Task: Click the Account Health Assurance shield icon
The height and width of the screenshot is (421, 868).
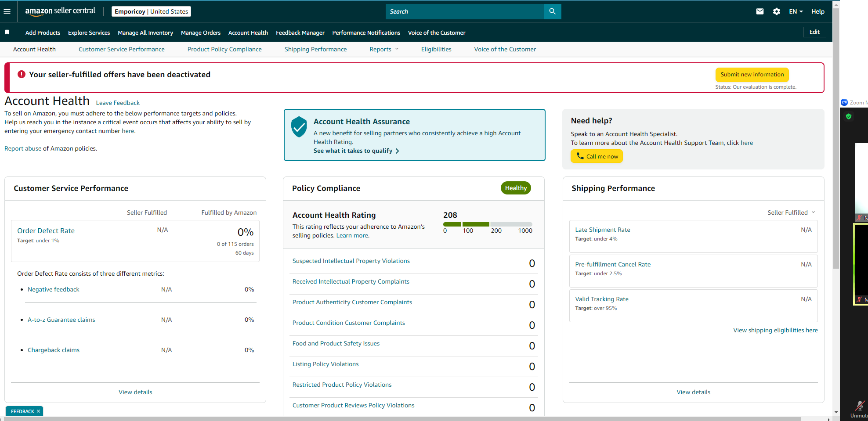Action: [299, 127]
